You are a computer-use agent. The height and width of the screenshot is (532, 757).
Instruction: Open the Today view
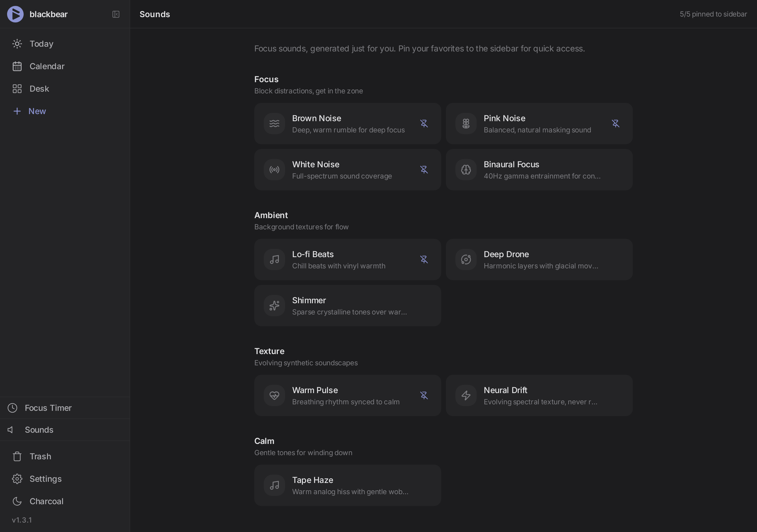click(x=41, y=44)
